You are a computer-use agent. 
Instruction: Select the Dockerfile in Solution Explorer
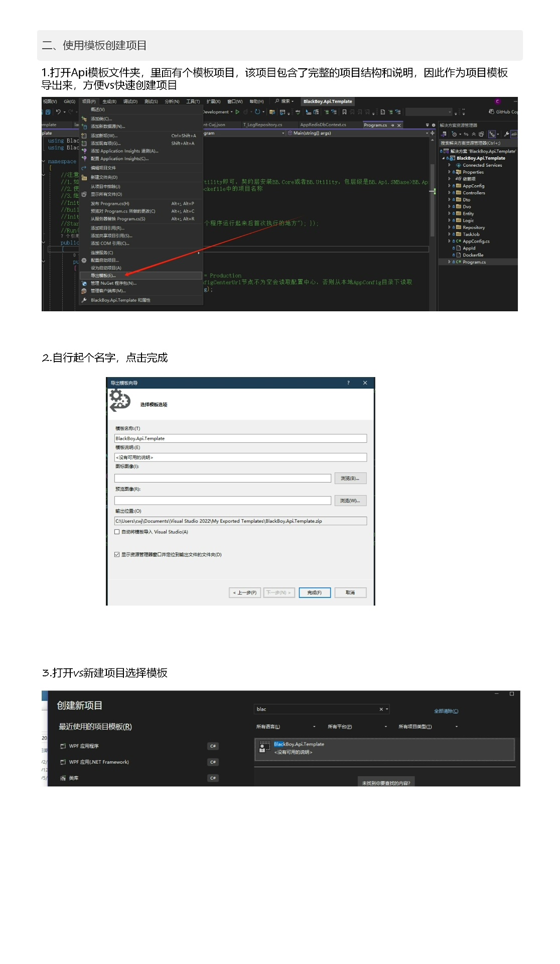click(473, 255)
